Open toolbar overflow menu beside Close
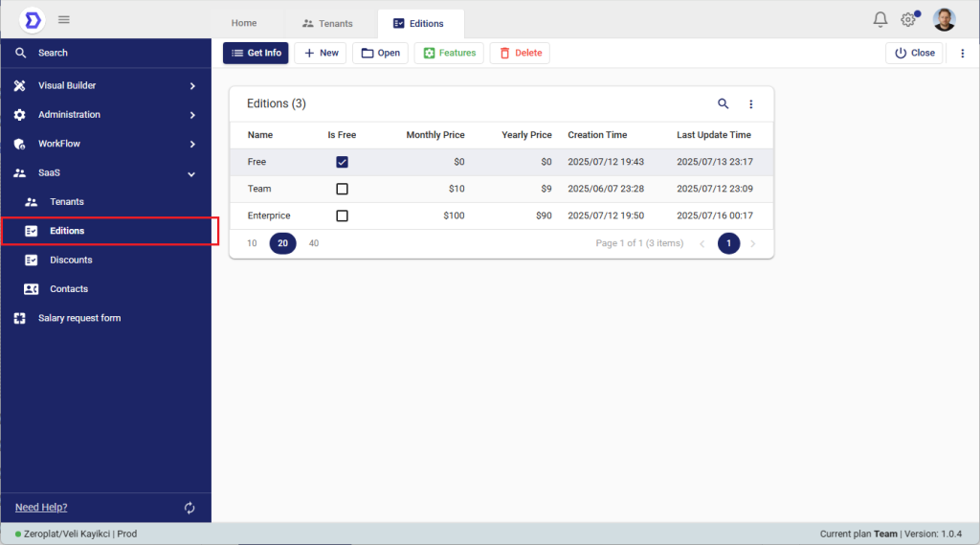 pyautogui.click(x=963, y=54)
